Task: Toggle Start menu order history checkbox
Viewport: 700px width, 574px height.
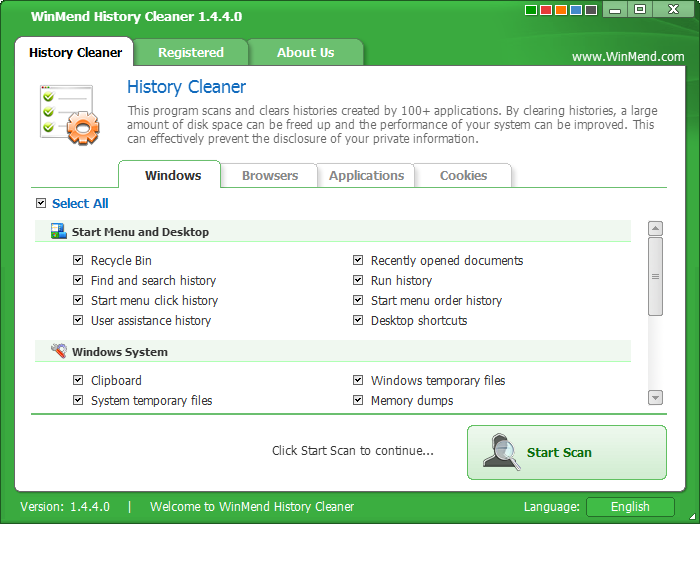Action: coord(358,300)
